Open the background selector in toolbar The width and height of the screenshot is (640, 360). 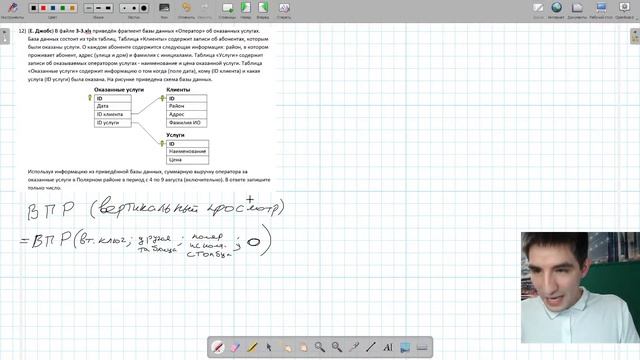click(x=164, y=8)
